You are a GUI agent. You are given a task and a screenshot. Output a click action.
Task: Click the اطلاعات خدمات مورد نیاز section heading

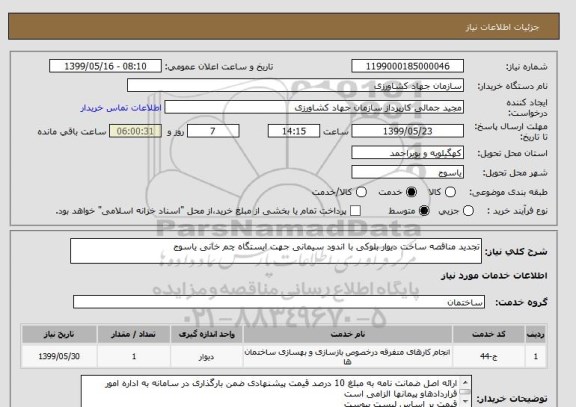pyautogui.click(x=494, y=276)
